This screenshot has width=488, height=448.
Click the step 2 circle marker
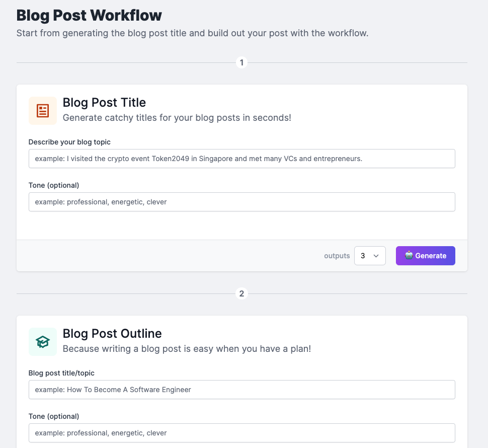[241, 294]
